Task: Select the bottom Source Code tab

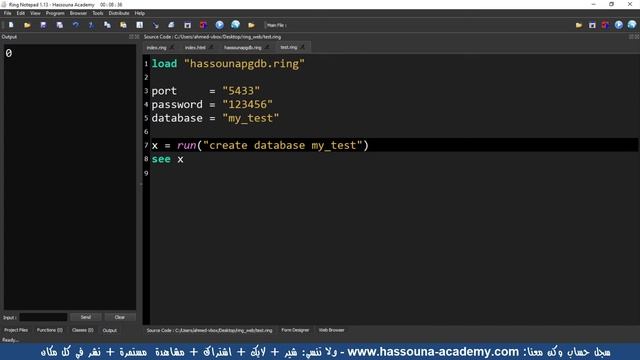Action: 209,330
